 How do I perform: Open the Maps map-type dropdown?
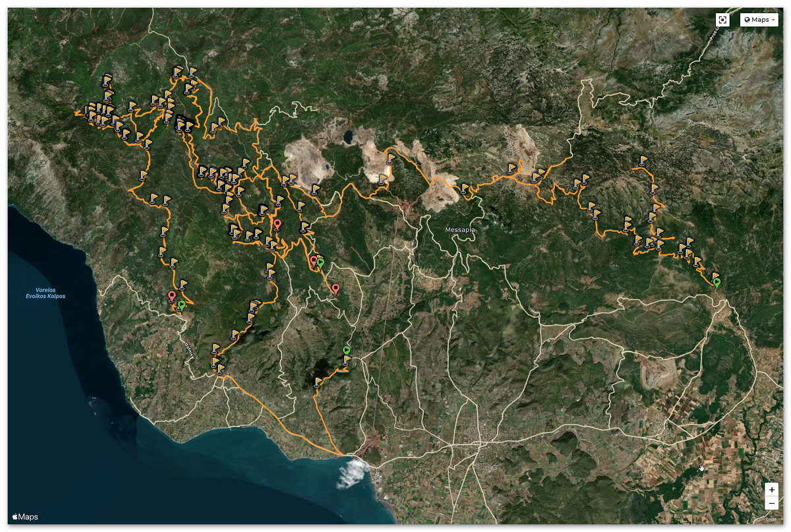point(759,20)
